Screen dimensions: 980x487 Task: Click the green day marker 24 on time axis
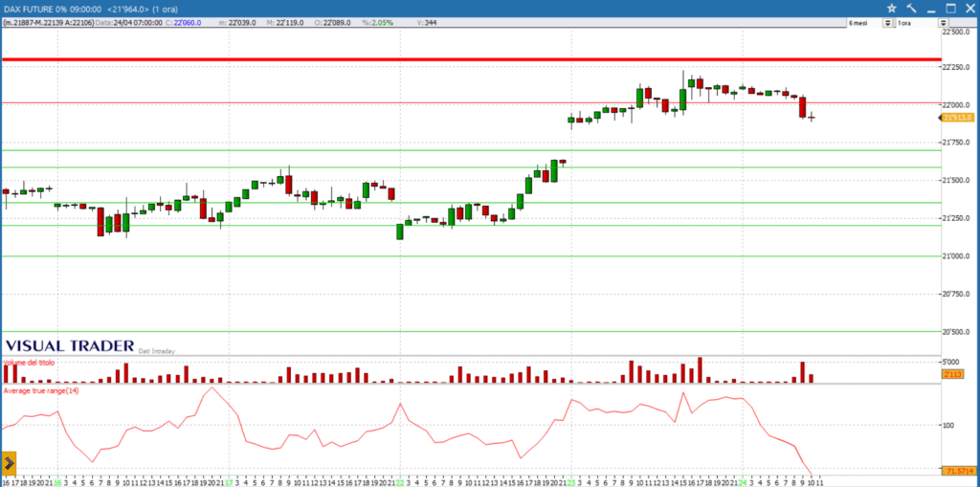pyautogui.click(x=742, y=482)
